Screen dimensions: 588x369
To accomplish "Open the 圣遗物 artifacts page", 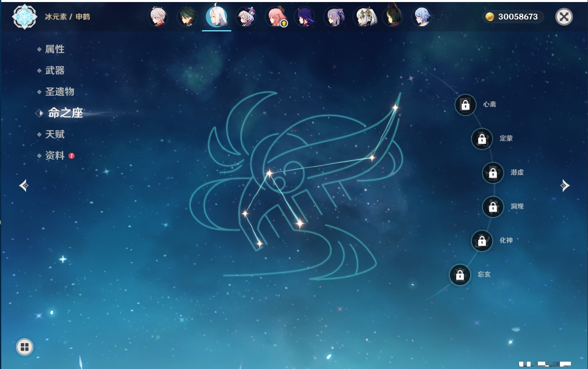I will click(x=59, y=92).
